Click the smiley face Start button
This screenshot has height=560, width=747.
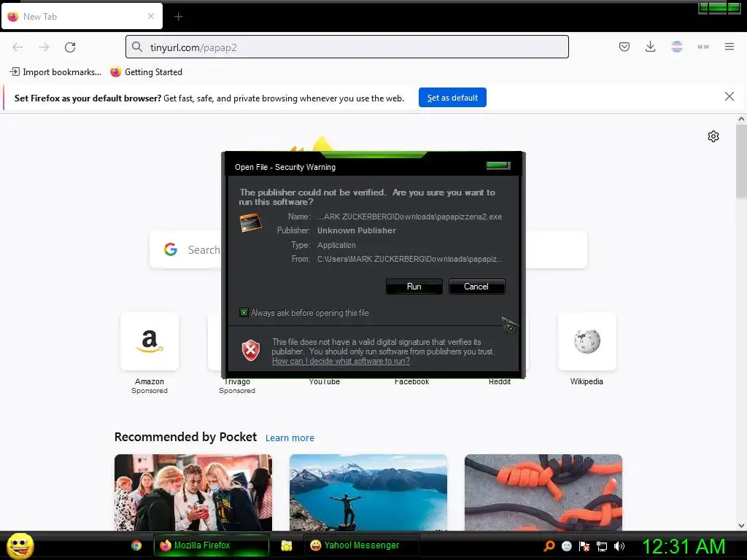coord(20,545)
